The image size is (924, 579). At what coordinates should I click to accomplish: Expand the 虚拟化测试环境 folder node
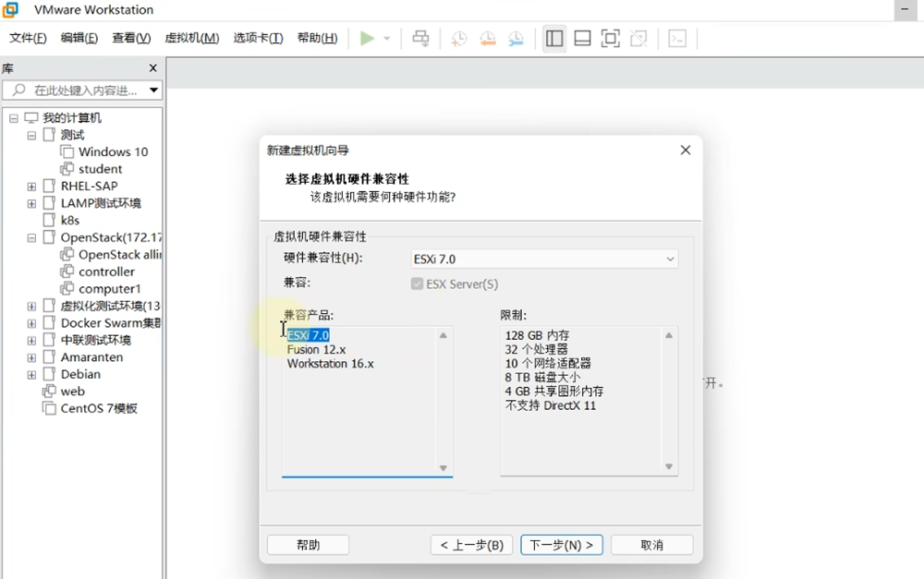(x=31, y=307)
